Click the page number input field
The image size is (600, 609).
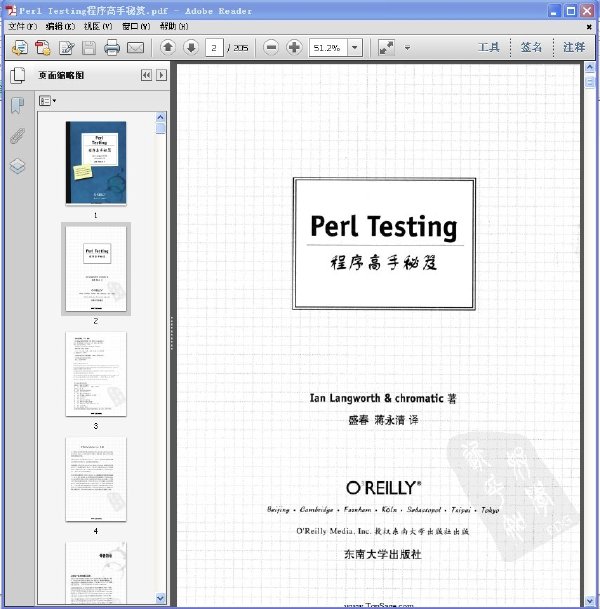[214, 48]
